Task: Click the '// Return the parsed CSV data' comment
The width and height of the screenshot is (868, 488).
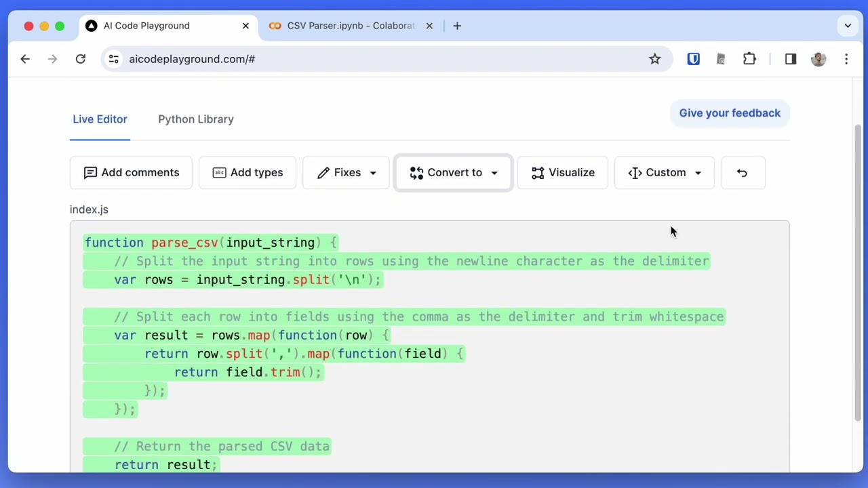Action: 222,446
